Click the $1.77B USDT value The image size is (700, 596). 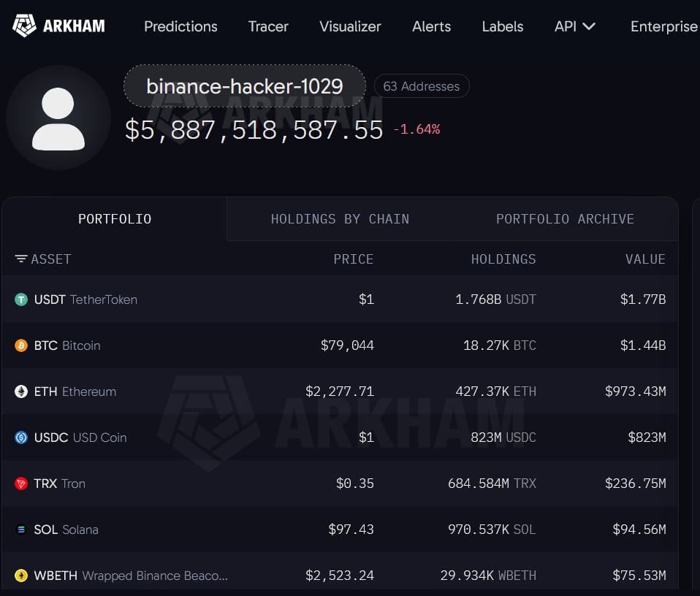[x=643, y=299]
